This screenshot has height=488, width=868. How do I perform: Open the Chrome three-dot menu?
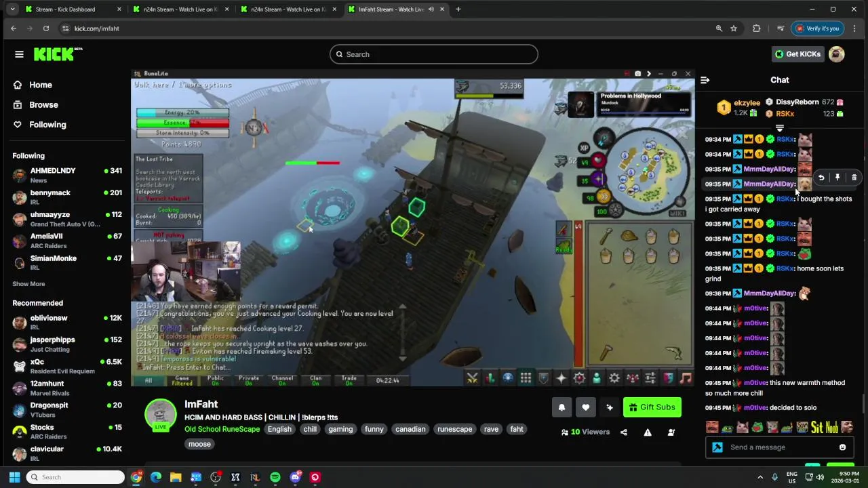pos(854,28)
